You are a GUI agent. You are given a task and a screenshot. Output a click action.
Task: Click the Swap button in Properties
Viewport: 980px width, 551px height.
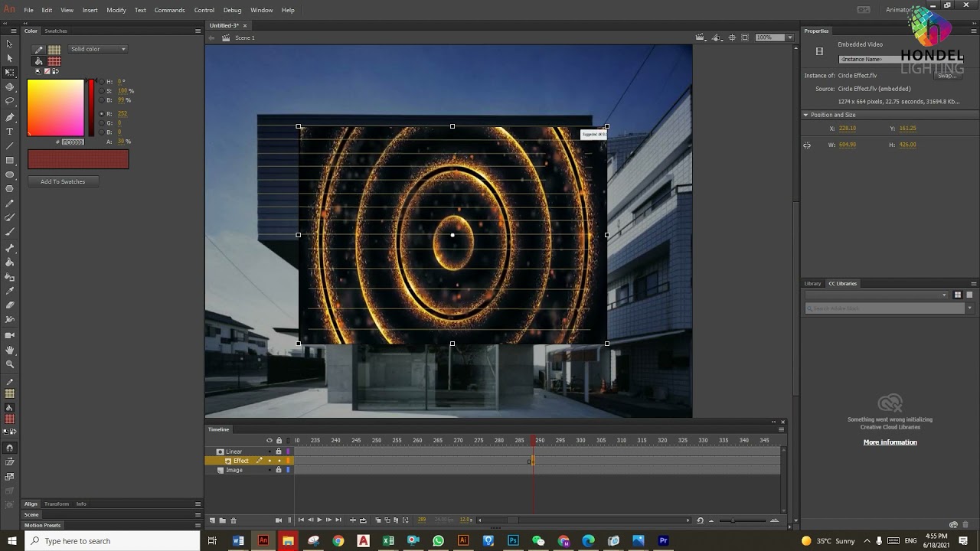(948, 76)
